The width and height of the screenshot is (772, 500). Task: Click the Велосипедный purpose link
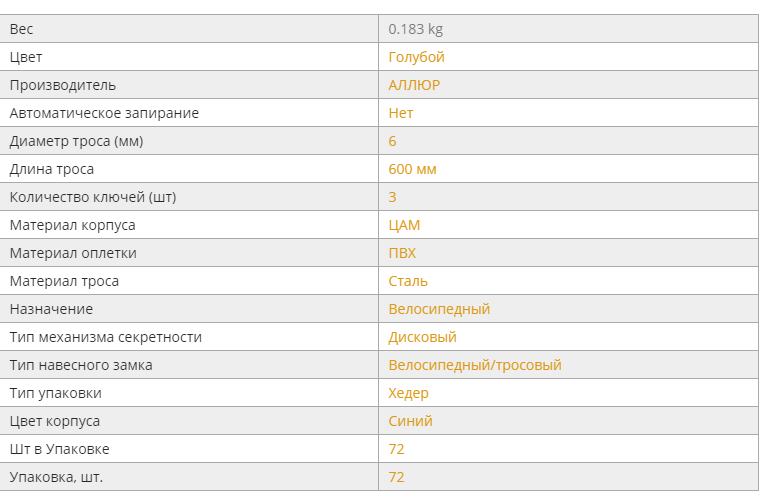pos(439,309)
